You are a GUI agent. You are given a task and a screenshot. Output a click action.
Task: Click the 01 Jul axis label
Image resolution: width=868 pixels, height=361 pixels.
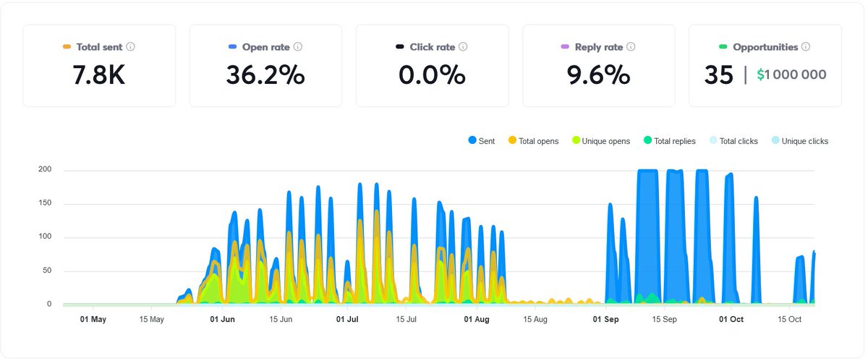(347, 319)
